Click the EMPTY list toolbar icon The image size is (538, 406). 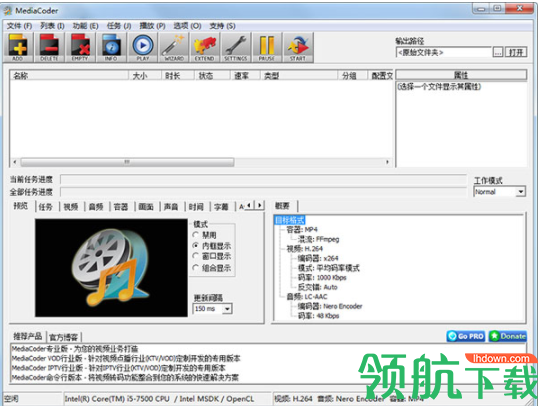[x=80, y=47]
